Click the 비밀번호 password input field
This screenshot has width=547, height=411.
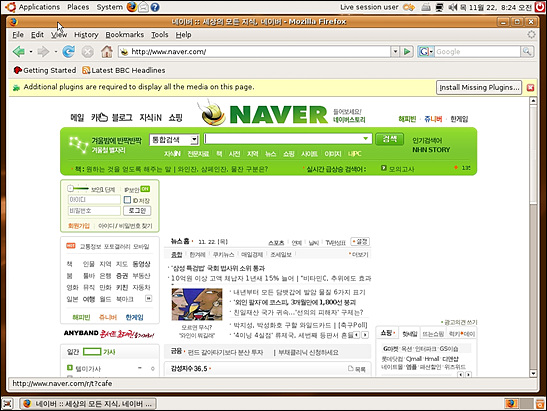(x=94, y=211)
